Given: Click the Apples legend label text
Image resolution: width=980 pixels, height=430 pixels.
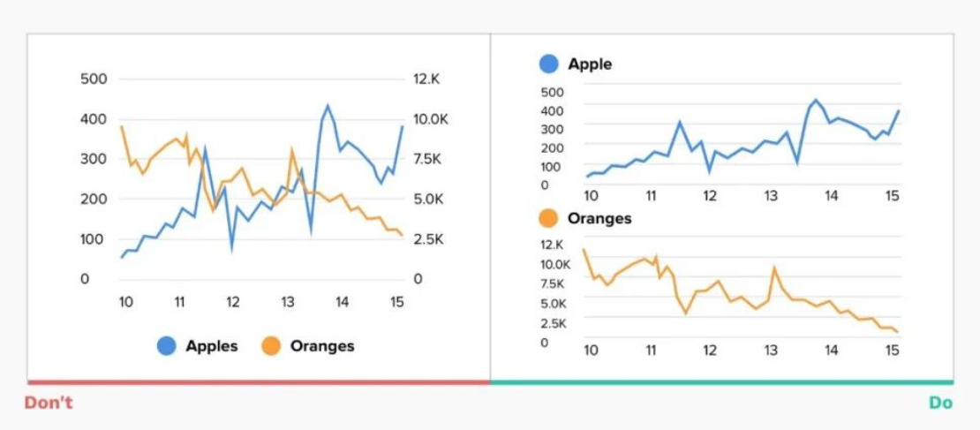Looking at the screenshot, I should coord(212,346).
